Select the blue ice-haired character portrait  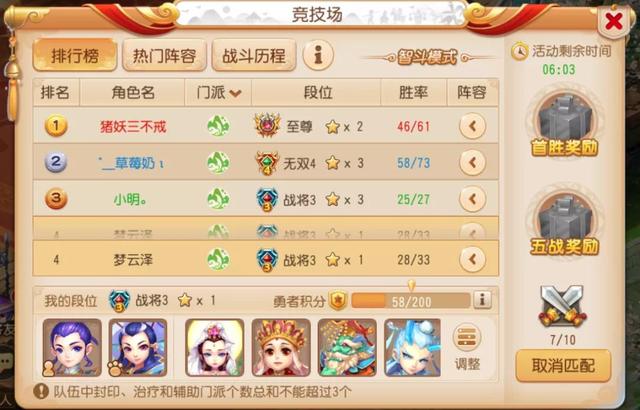[413, 348]
